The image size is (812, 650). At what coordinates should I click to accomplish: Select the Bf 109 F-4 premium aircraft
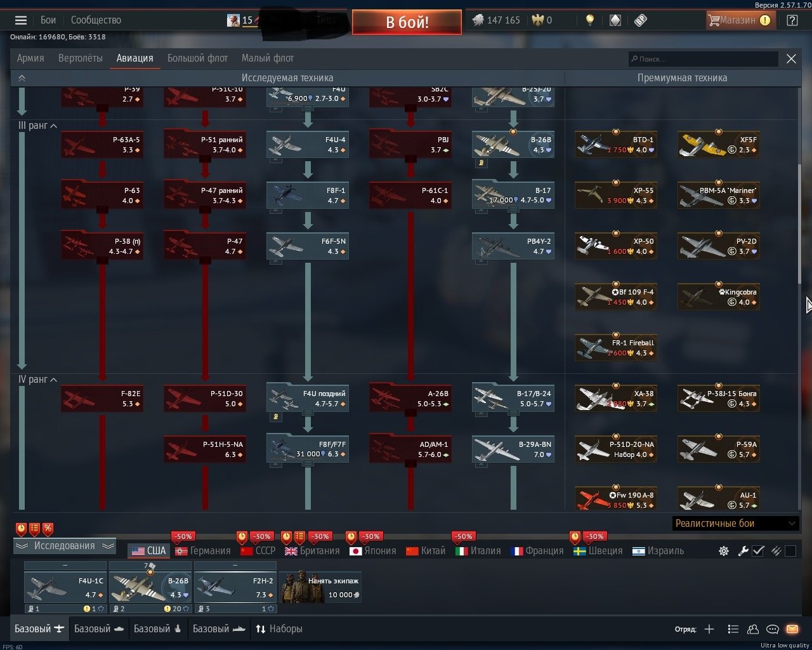tap(616, 297)
